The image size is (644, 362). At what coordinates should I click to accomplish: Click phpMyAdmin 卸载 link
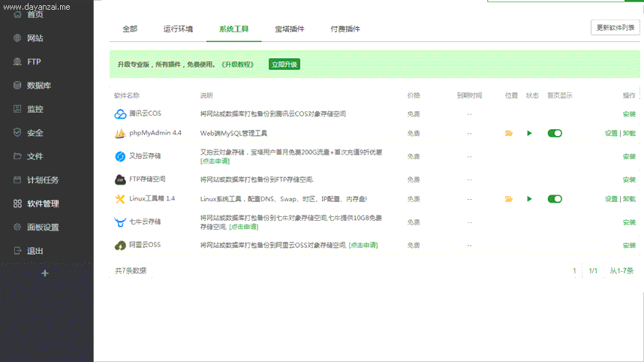click(x=629, y=133)
